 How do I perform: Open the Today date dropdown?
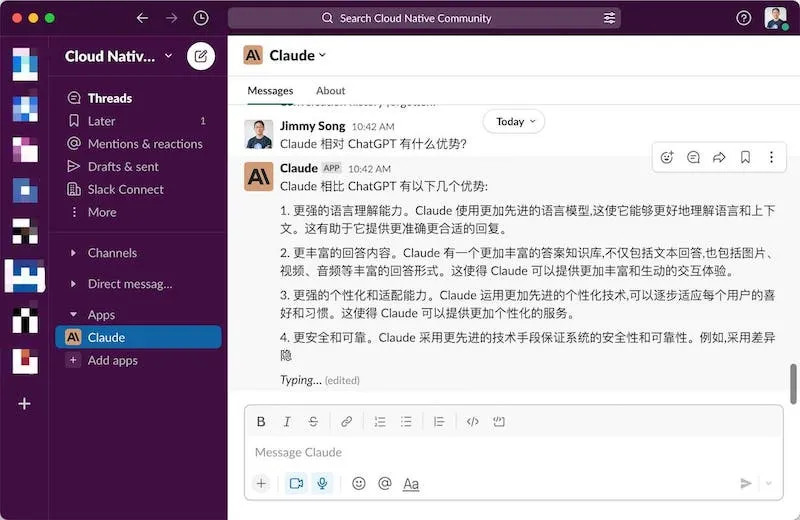[x=514, y=121]
